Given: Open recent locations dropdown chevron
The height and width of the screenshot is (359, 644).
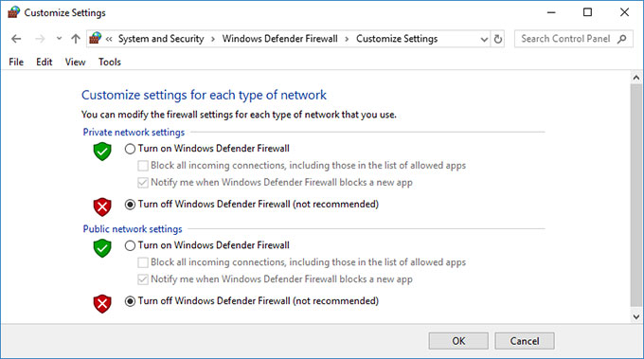Looking at the screenshot, I should (x=59, y=38).
